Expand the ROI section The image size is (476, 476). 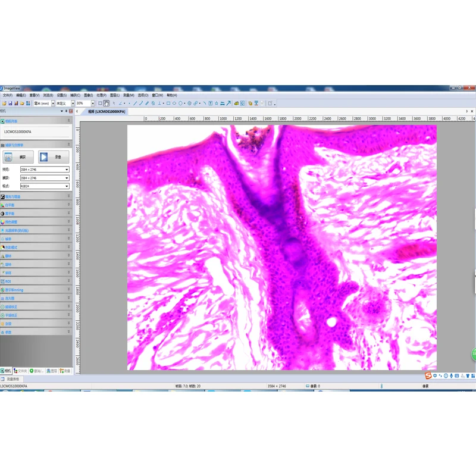(x=36, y=281)
